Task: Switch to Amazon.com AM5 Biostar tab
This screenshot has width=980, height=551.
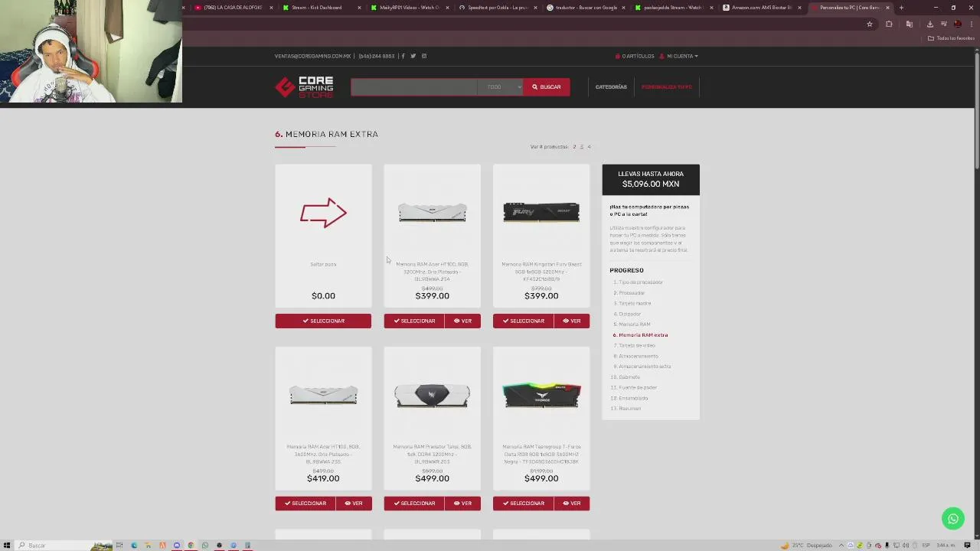Action: coord(760,8)
